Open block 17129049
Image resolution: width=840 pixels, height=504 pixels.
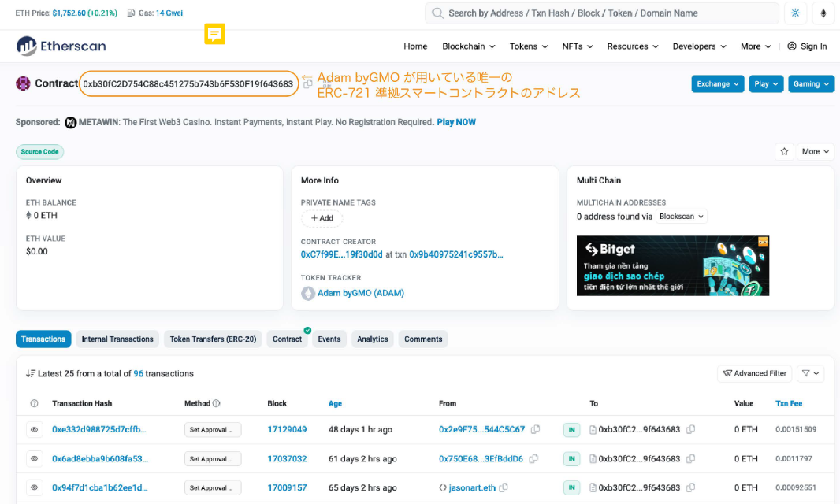pos(287,429)
